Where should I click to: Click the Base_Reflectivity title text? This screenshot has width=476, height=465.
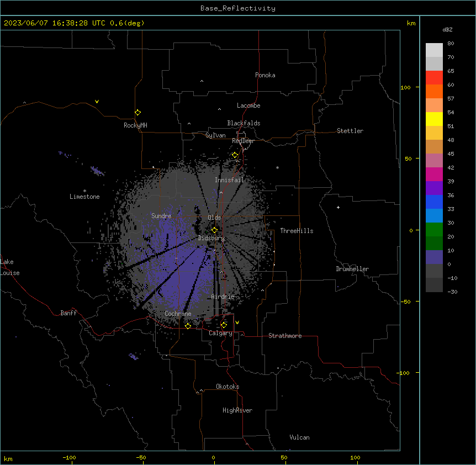click(x=238, y=8)
